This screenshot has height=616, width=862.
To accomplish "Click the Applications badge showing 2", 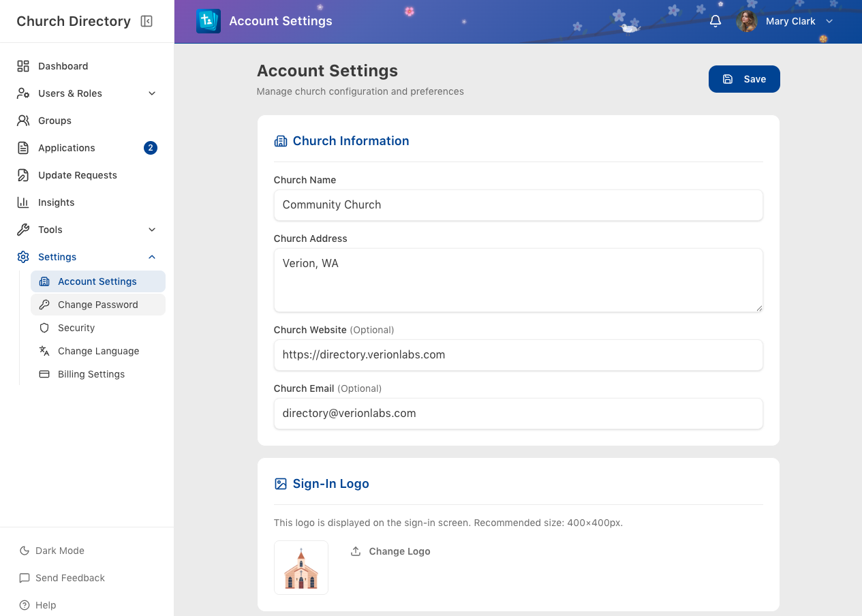I will pos(151,148).
